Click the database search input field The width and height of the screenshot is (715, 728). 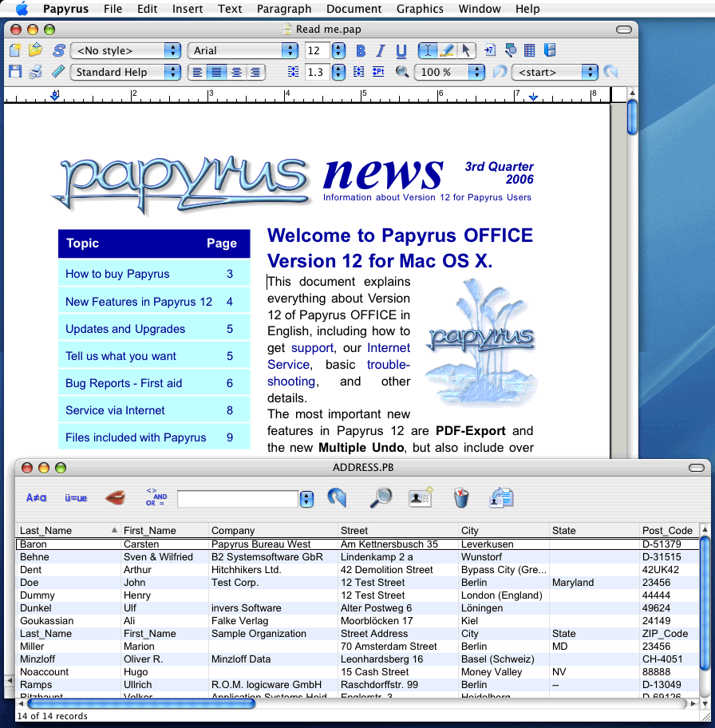pos(238,499)
